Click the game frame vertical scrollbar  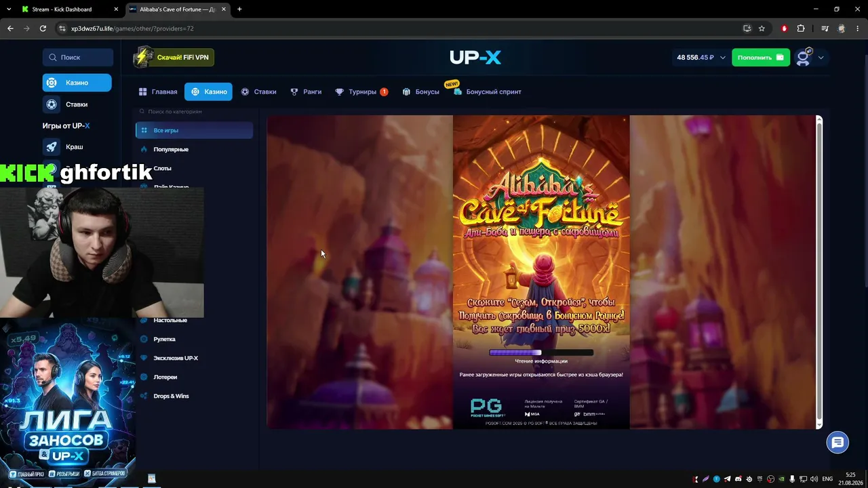click(x=819, y=272)
